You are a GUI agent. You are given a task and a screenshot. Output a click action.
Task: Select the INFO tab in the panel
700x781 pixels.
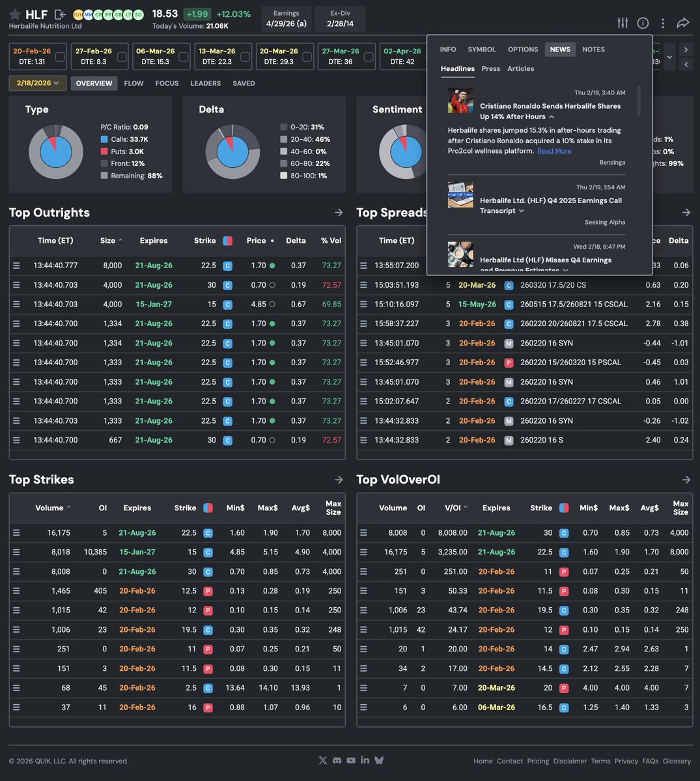tap(448, 49)
